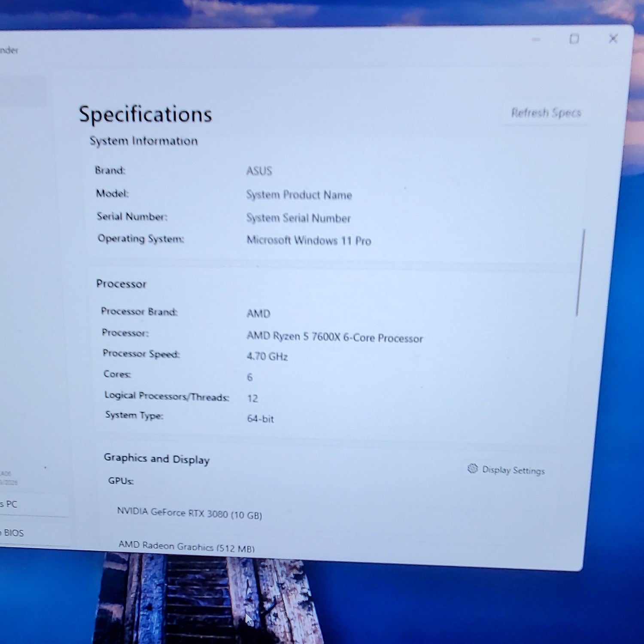Click the System Type value '64-bit'

tap(260, 419)
